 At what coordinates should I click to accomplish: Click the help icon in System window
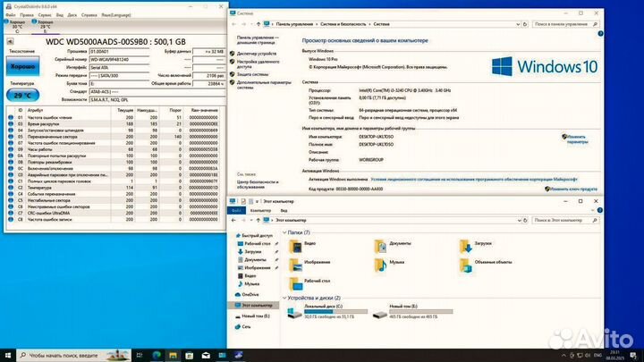point(600,34)
